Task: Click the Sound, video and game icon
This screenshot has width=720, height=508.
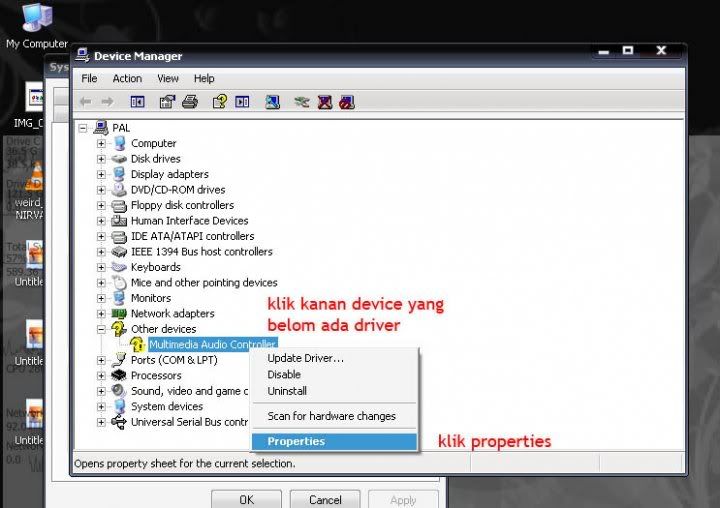Action: click(x=119, y=391)
